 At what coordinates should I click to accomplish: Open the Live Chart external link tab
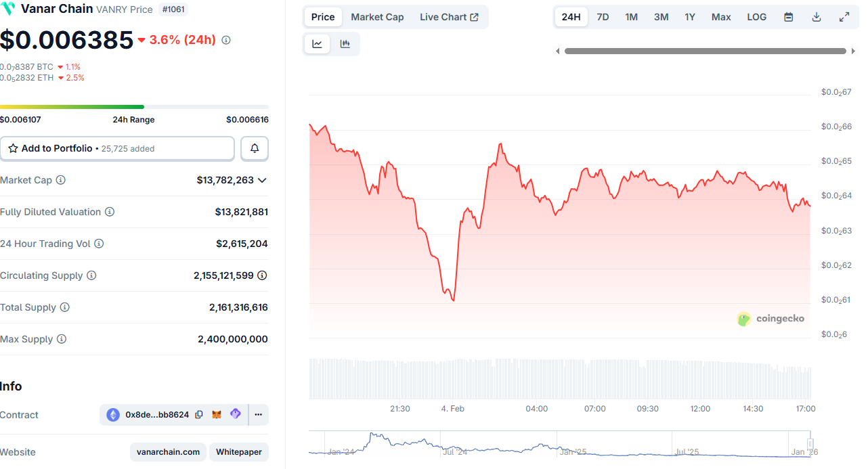click(x=449, y=17)
